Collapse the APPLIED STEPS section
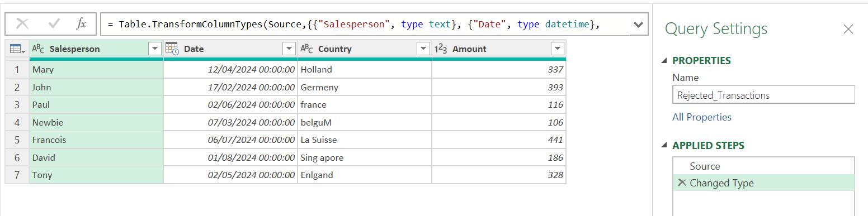The image size is (868, 216). [x=664, y=146]
